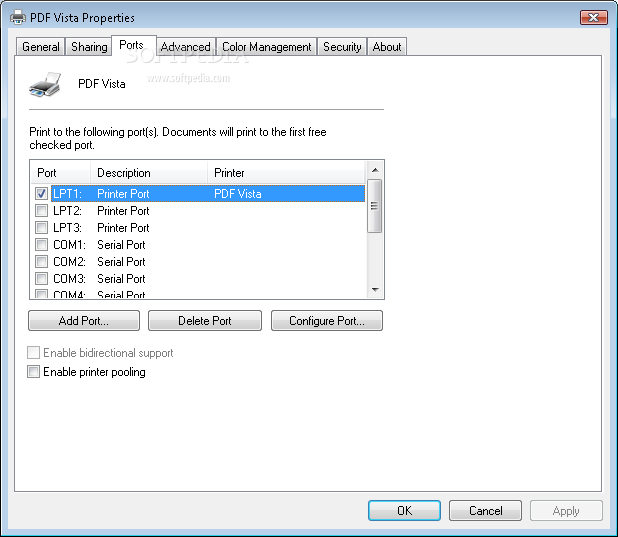The image size is (618, 537).
Task: Click the PDF Vista printer icon
Action: [45, 84]
